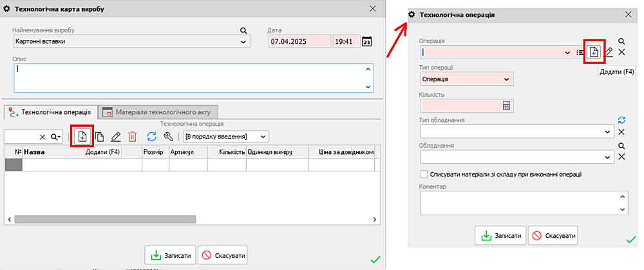Click the copy record icon in the table toolbar
The width and height of the screenshot is (644, 270).
click(100, 137)
